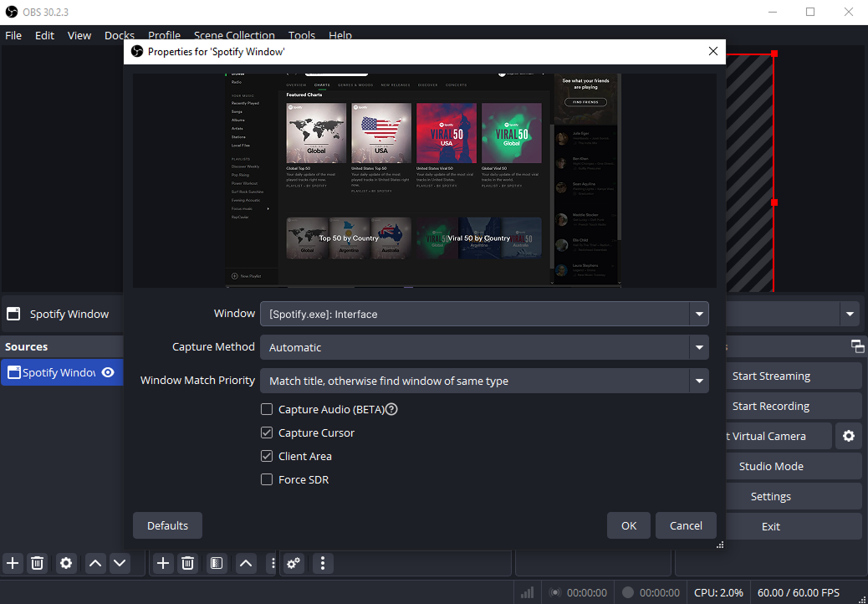Open the Tools menu

click(x=302, y=35)
